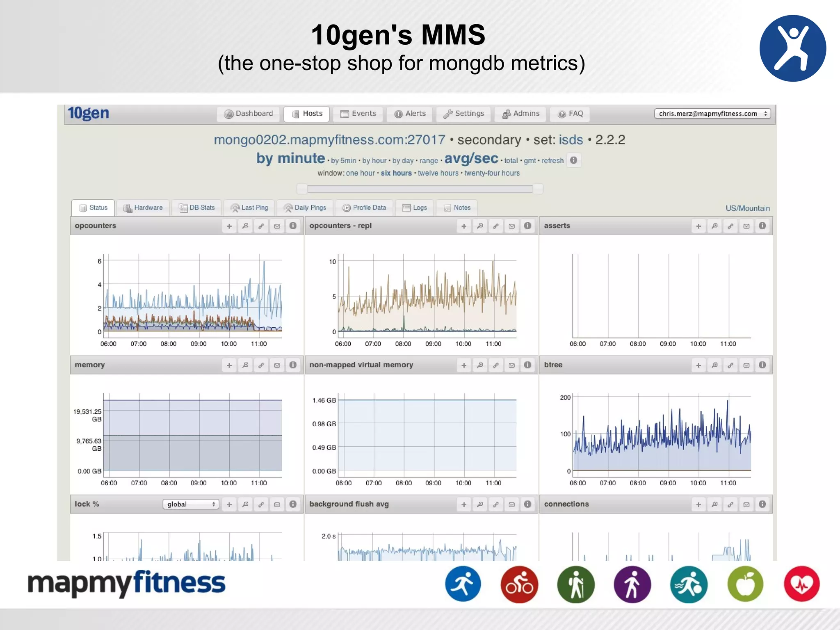This screenshot has height=630, width=840.
Task: Email the opcounters - repl chart
Action: 512,226
